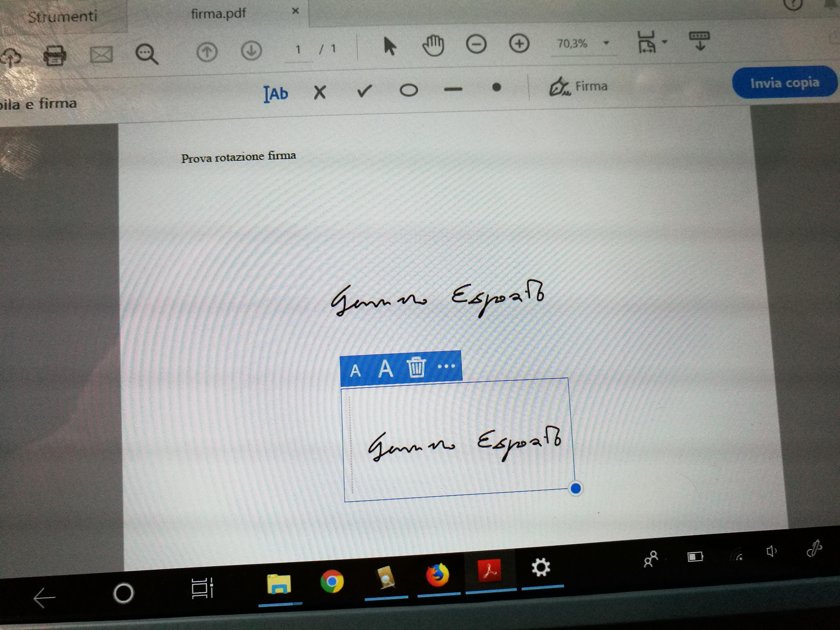Click the page number input field

coord(298,49)
